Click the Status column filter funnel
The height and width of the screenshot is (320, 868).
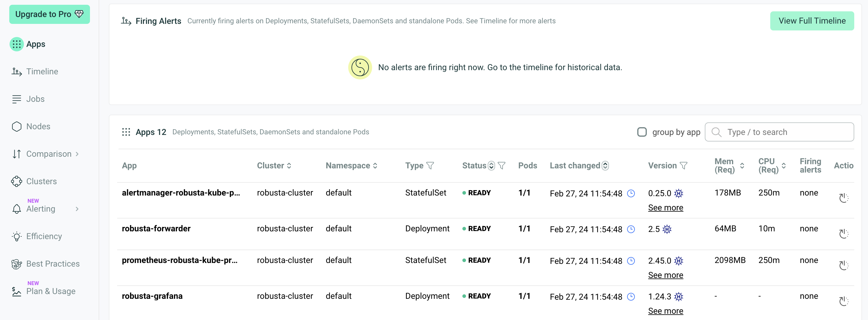[501, 166]
